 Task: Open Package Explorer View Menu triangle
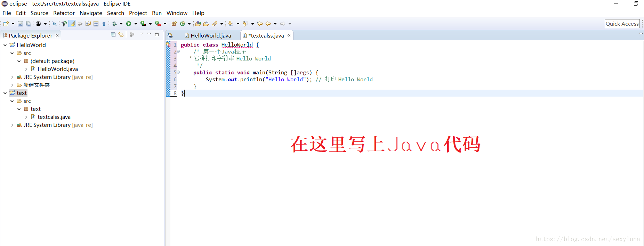pyautogui.click(x=142, y=34)
